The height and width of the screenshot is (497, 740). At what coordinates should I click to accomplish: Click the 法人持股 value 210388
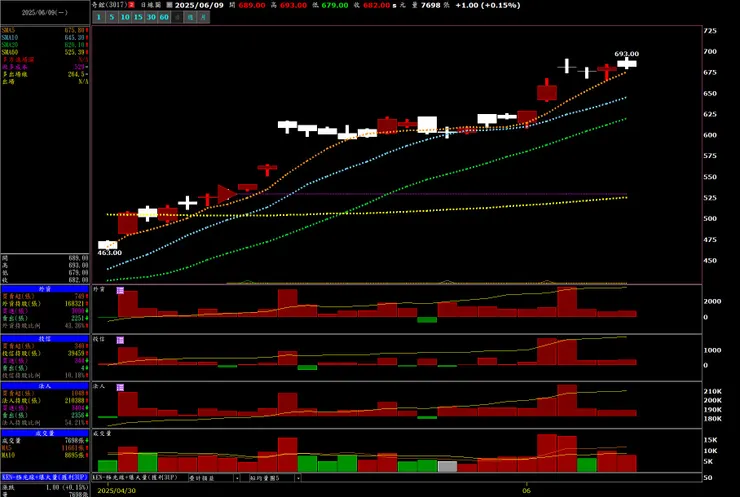click(75, 400)
